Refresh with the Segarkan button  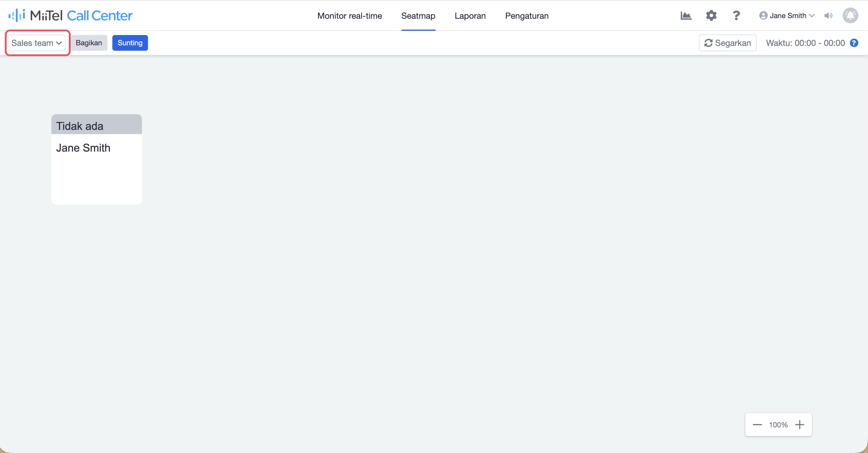point(728,43)
